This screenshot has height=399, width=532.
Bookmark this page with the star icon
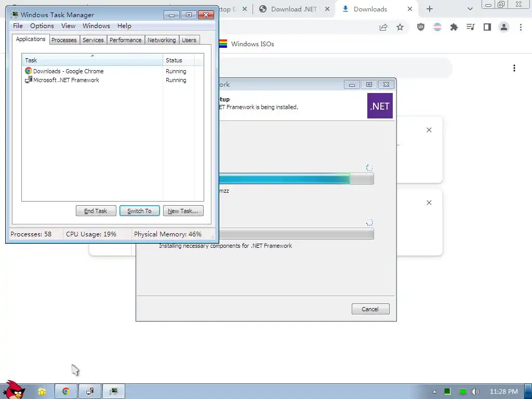(x=400, y=27)
